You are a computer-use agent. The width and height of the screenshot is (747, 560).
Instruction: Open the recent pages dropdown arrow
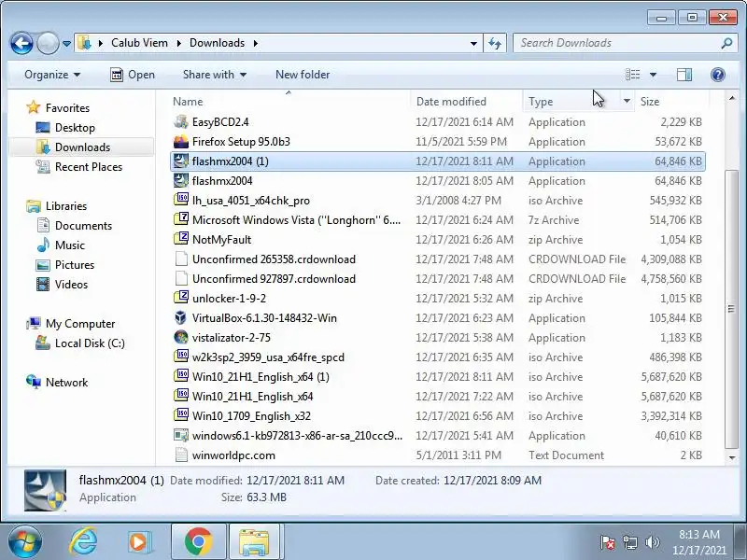point(66,44)
